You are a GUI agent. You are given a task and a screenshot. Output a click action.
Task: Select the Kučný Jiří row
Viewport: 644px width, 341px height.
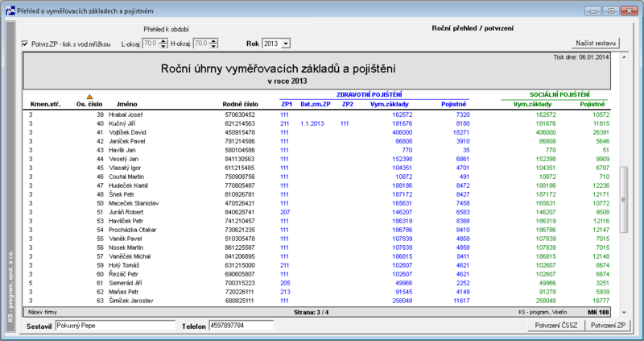(x=316, y=123)
